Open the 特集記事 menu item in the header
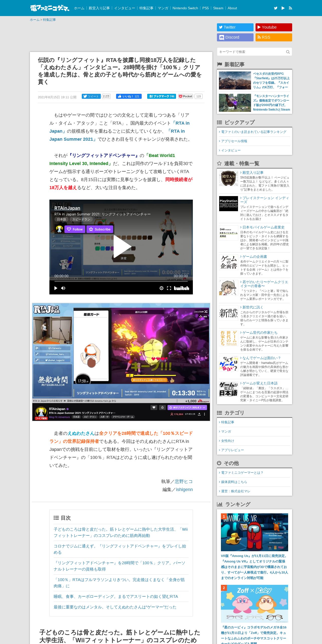 [x=146, y=8]
